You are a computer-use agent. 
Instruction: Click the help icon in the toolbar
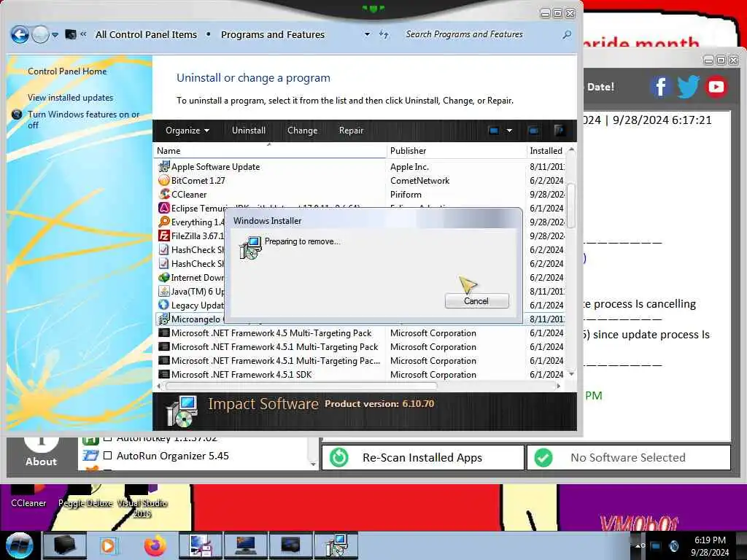coord(560,131)
